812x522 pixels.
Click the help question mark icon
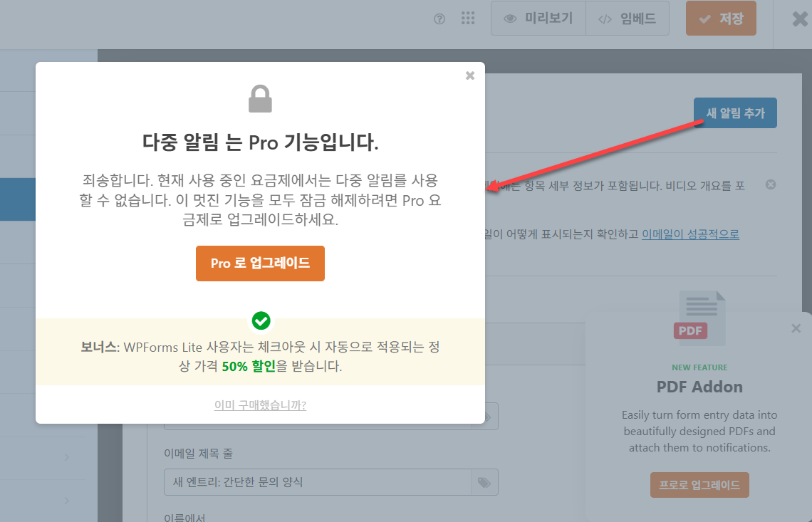point(439,19)
